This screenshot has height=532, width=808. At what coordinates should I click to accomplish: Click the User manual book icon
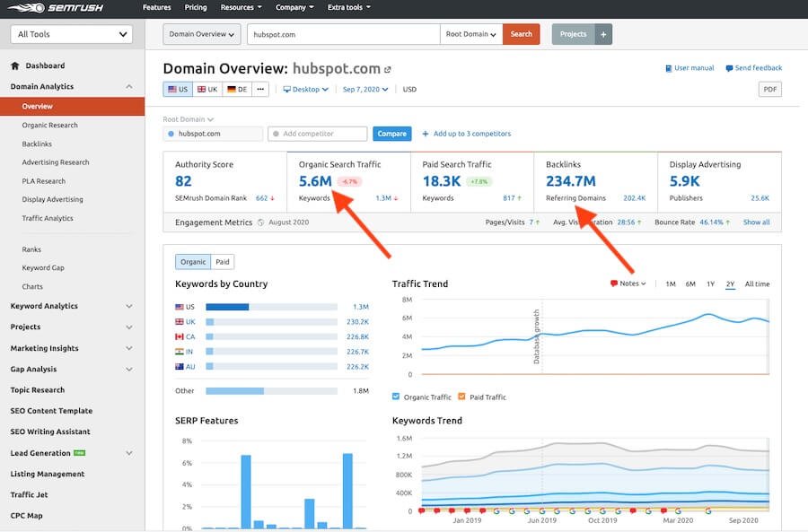point(668,68)
